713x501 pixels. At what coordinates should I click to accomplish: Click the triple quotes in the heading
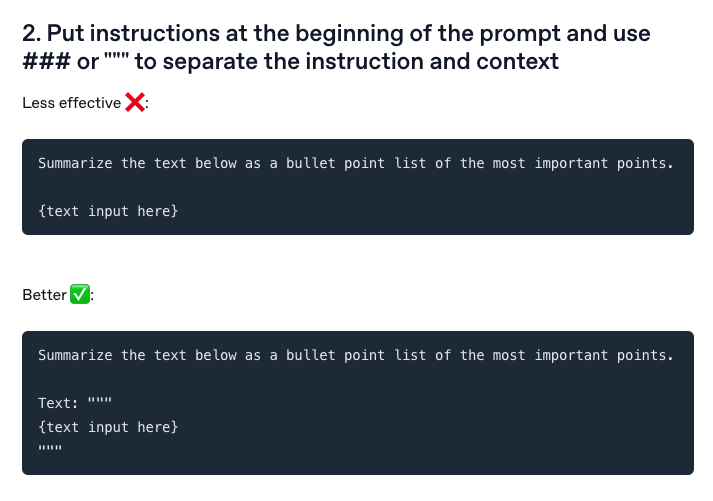(117, 57)
